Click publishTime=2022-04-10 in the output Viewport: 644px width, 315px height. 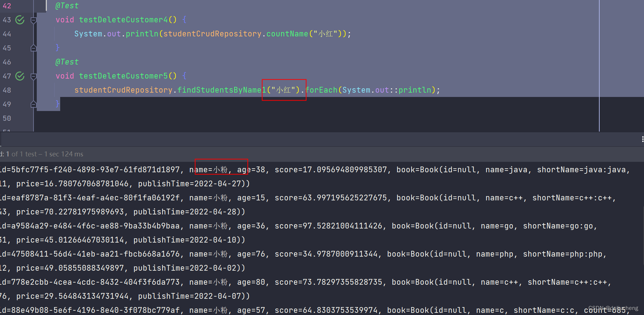(185, 240)
